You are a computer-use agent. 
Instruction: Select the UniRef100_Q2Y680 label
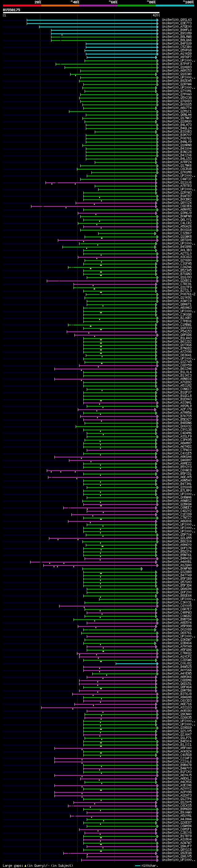(x=177, y=260)
